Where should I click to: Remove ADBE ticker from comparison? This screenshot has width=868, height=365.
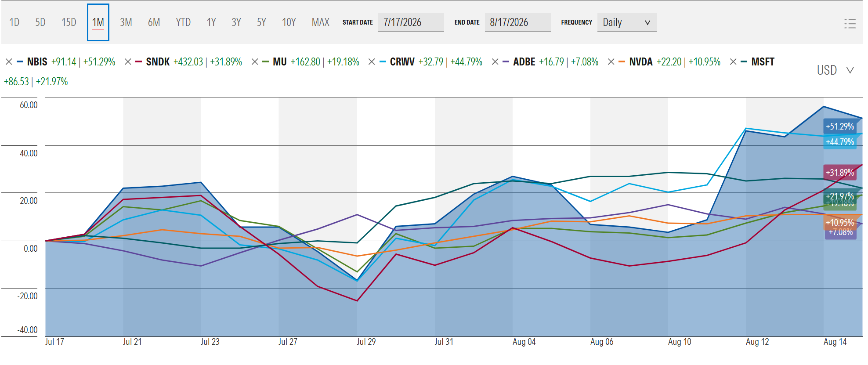coord(495,62)
